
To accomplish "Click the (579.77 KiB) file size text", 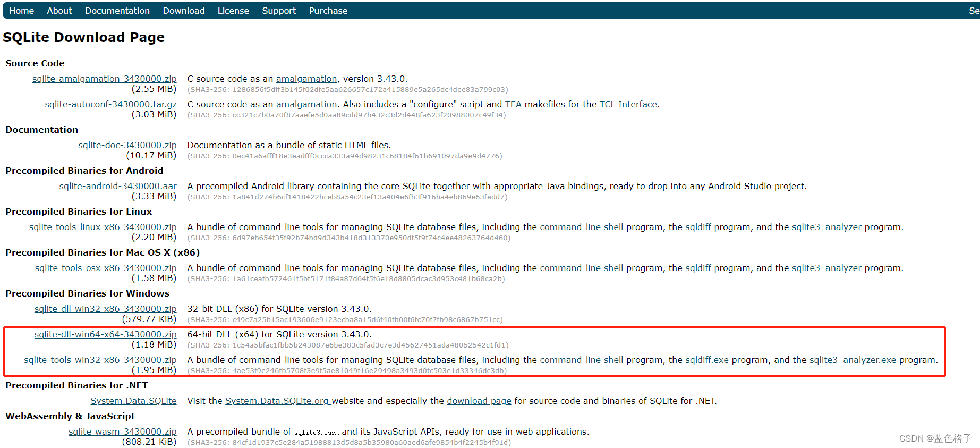I will (x=149, y=319).
